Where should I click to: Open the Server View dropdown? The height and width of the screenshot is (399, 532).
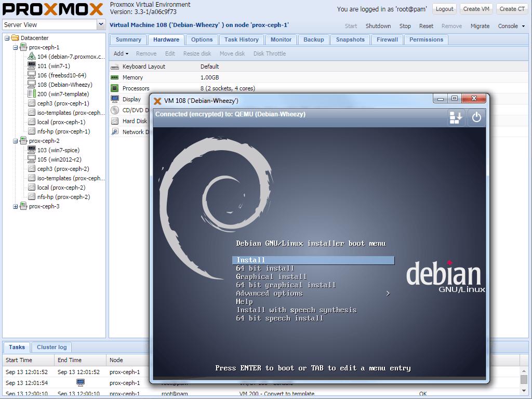tap(102, 24)
